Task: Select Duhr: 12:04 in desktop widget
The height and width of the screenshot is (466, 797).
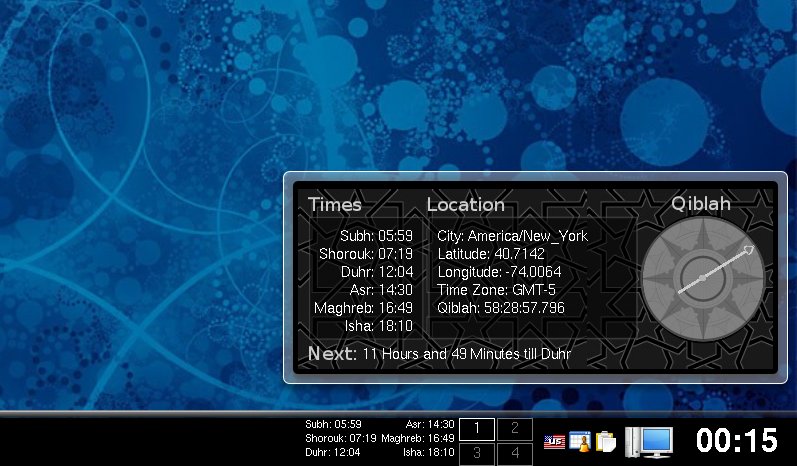Action: click(377, 272)
